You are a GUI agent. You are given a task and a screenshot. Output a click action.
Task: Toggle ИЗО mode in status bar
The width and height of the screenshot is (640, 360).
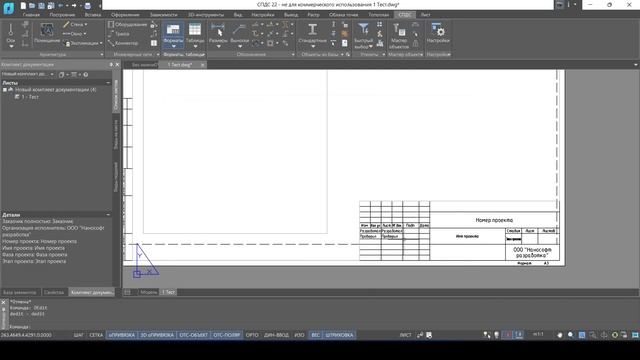click(x=300, y=335)
